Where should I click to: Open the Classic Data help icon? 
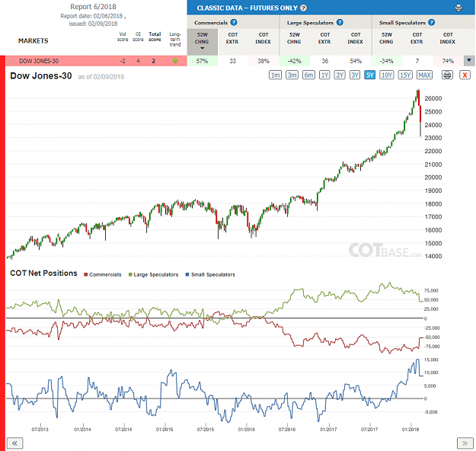(x=303, y=8)
